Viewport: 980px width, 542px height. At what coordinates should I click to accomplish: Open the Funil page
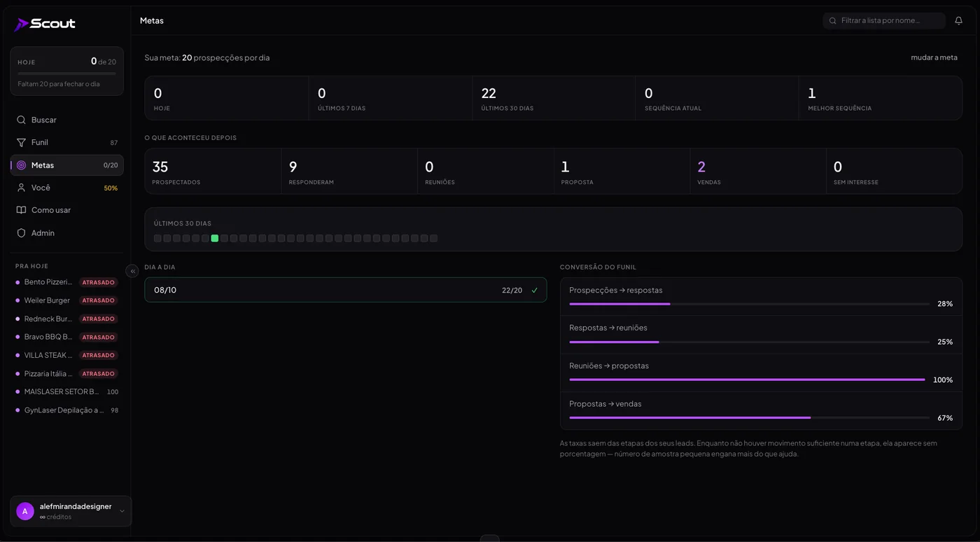pyautogui.click(x=66, y=142)
